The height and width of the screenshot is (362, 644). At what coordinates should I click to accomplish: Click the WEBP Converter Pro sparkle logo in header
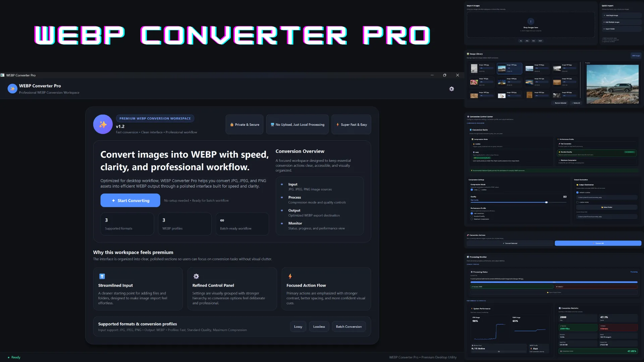pyautogui.click(x=12, y=89)
